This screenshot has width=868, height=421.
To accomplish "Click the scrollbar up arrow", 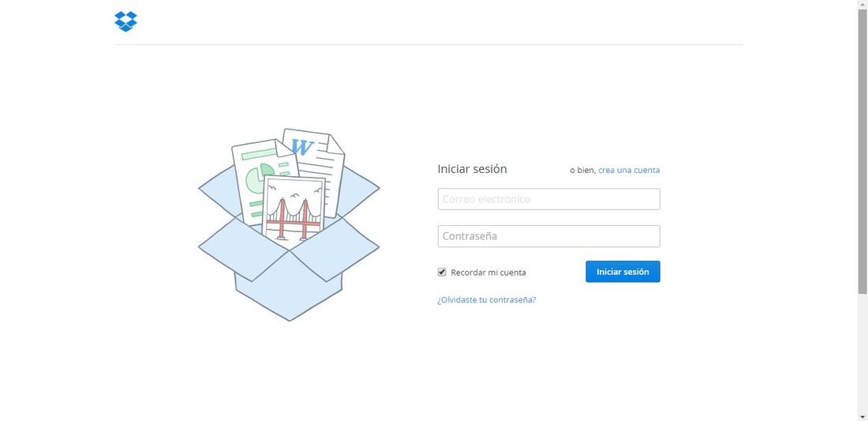I will tap(863, 5).
